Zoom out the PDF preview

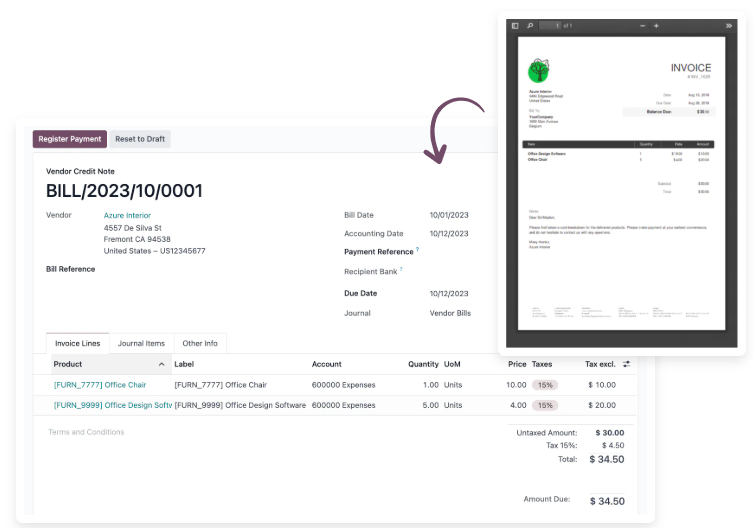pyautogui.click(x=641, y=25)
